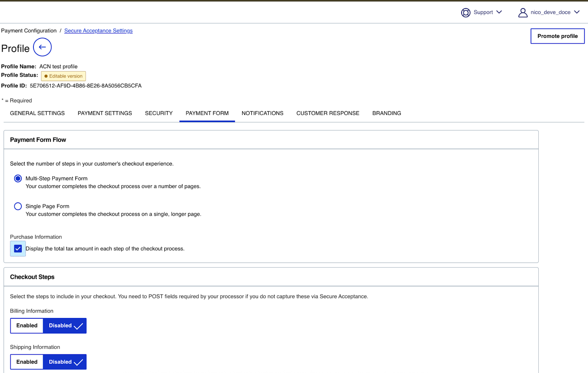Click the Support lifebuoy icon
The width and height of the screenshot is (588, 373).
[x=466, y=12]
